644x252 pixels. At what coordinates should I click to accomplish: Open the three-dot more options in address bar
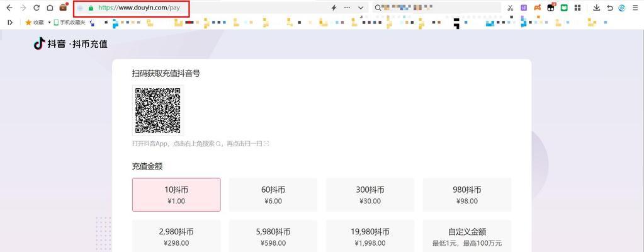coord(347,8)
